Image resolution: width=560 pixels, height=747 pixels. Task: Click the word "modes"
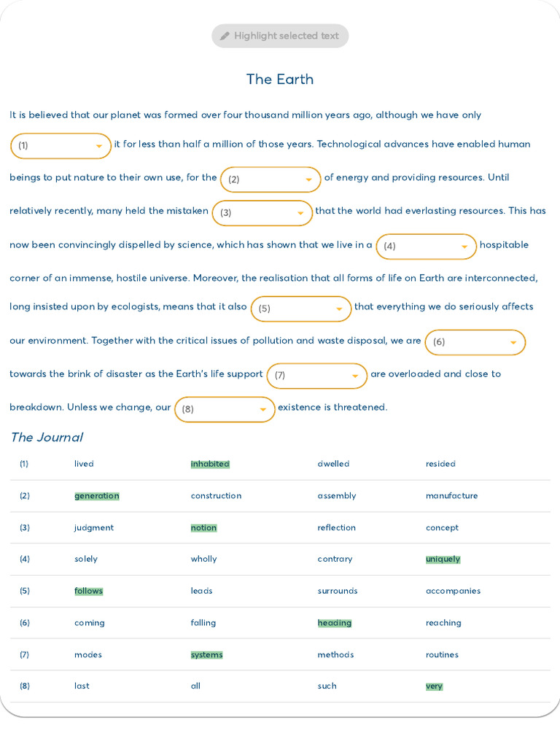(x=88, y=654)
